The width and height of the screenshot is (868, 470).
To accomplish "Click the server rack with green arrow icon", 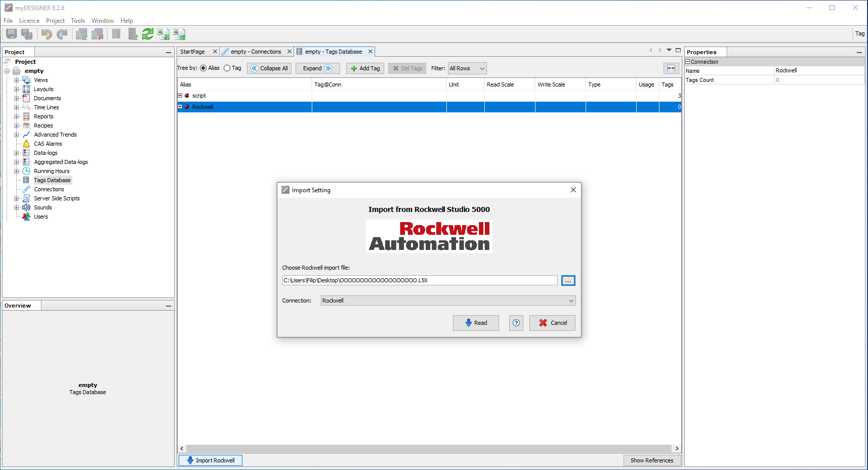I will click(x=133, y=34).
